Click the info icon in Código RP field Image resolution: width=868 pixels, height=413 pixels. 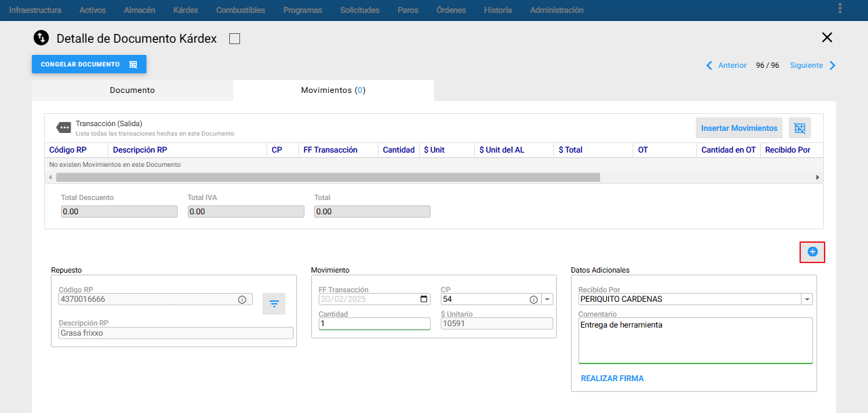pos(242,299)
